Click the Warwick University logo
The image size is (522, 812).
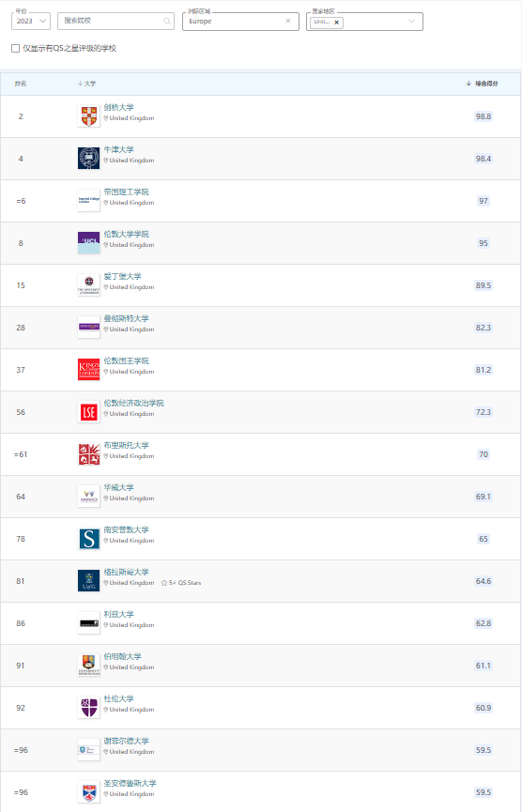tap(88, 497)
